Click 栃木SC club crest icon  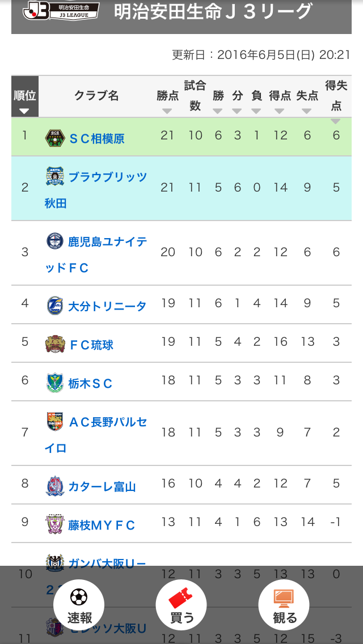pyautogui.click(x=55, y=383)
